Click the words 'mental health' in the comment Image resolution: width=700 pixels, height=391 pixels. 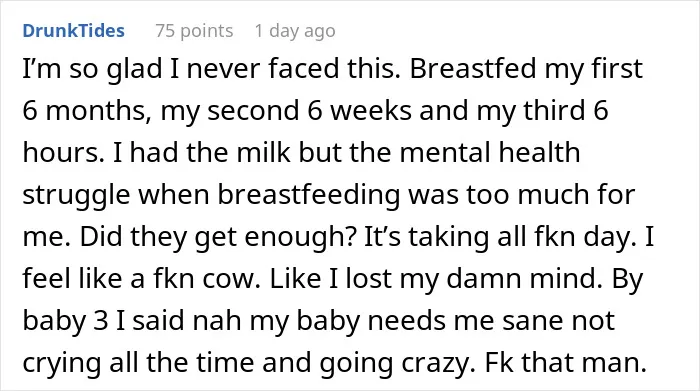(490, 152)
